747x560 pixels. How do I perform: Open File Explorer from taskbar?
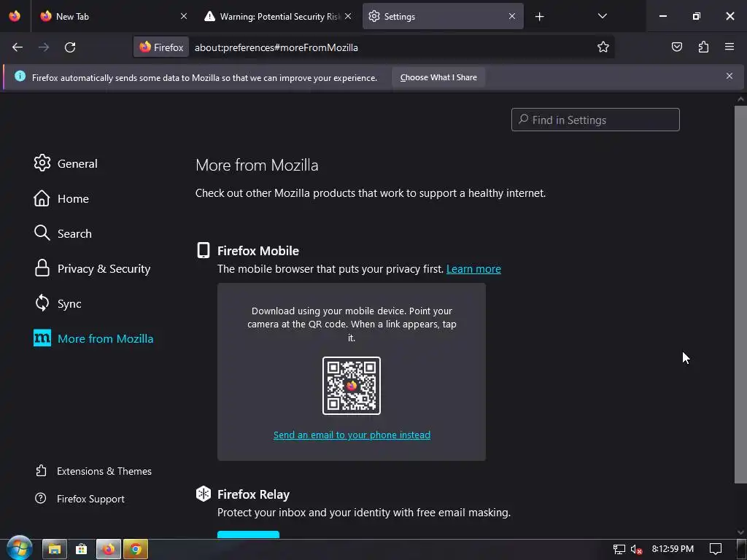coord(54,549)
